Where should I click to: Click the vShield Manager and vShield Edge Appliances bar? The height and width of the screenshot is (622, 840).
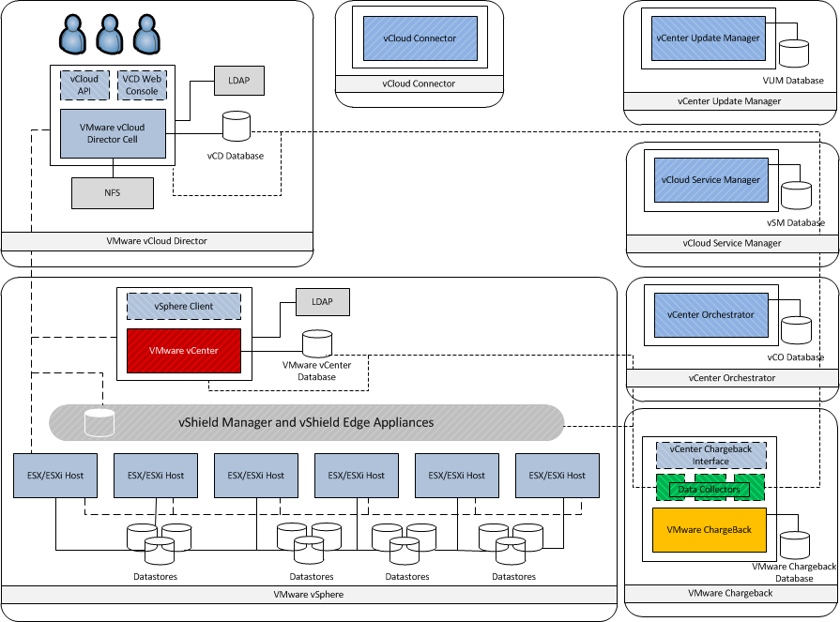coord(306,423)
